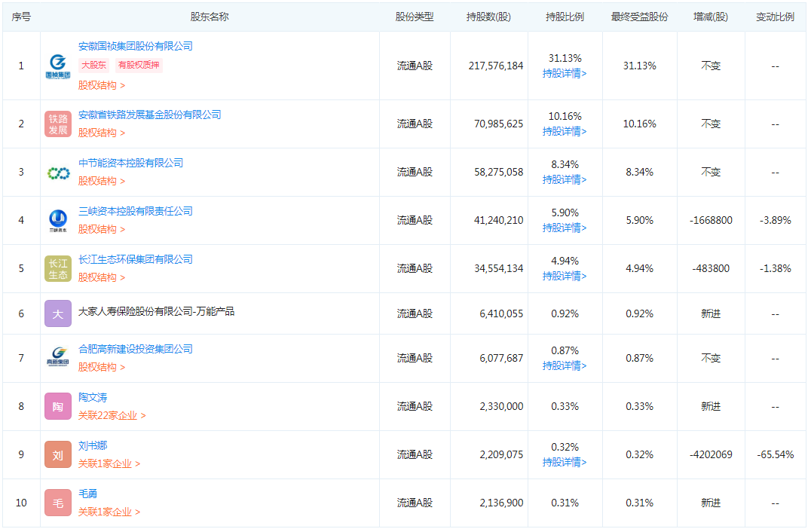Select 大家人寿保险股份有限公司-万能产品 name text

click(156, 311)
